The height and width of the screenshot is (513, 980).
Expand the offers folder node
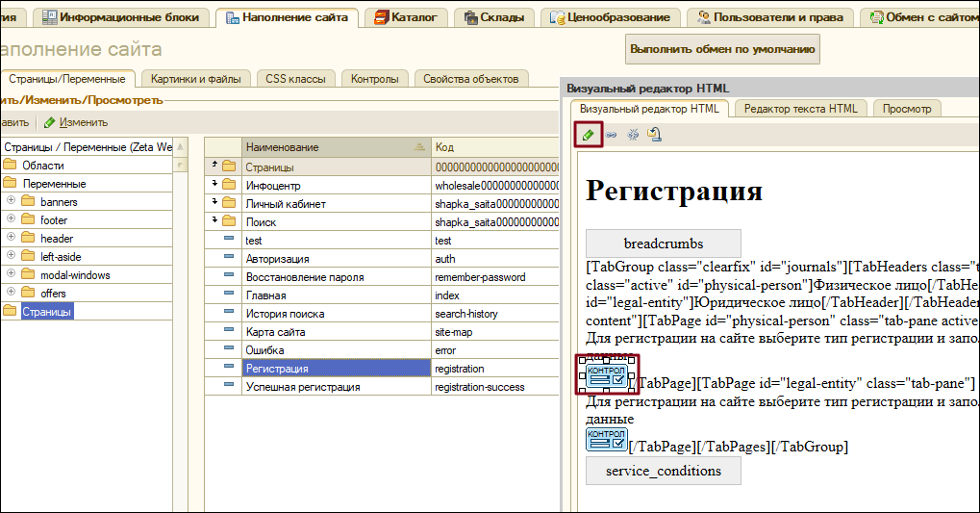(12, 293)
